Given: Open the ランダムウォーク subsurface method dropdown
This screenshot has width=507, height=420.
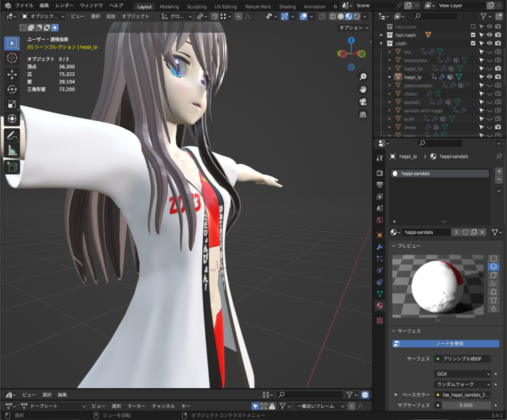Looking at the screenshot, I should [462, 384].
